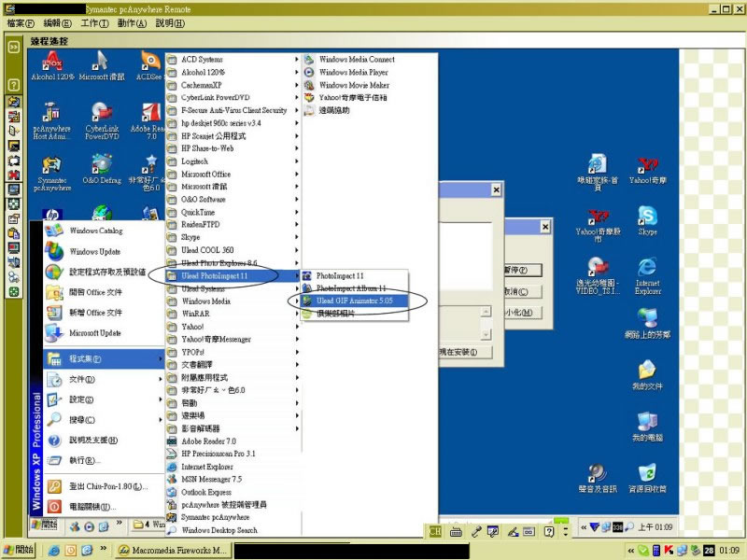Expand the WinRAR program folder
Screen dimensions: 747x560
click(233, 314)
